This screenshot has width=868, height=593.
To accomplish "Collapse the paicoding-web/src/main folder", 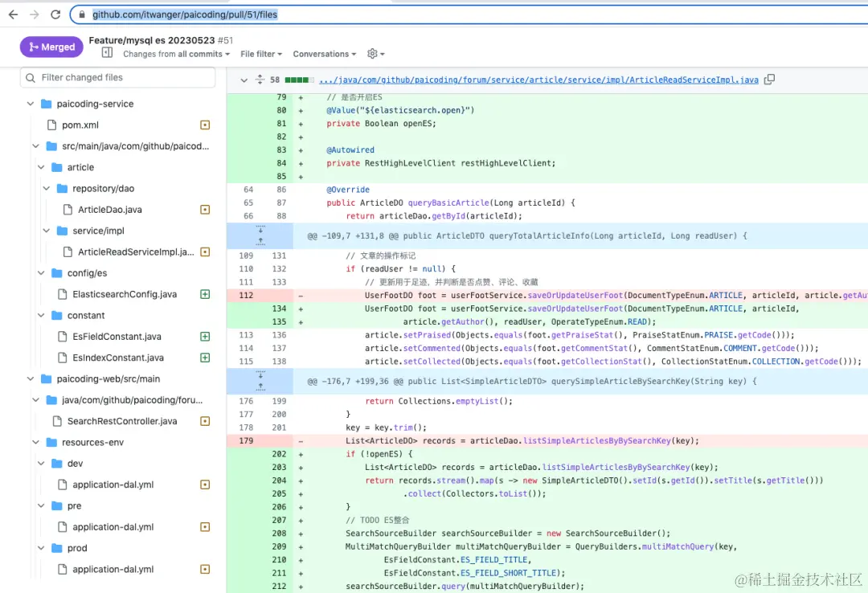I will (31, 378).
